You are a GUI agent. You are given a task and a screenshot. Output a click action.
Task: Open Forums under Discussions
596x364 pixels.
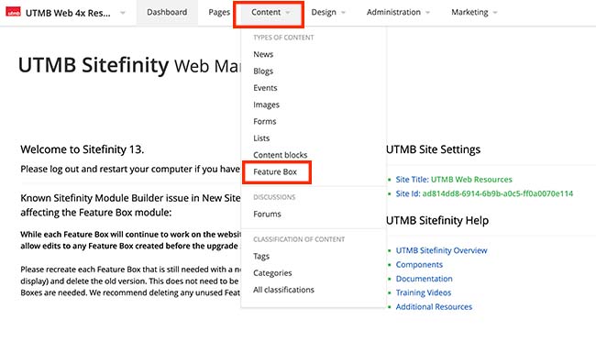click(x=267, y=214)
